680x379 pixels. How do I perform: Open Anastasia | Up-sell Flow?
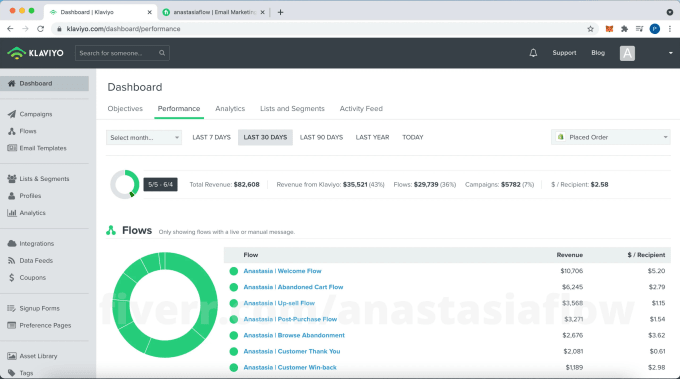pyautogui.click(x=279, y=303)
